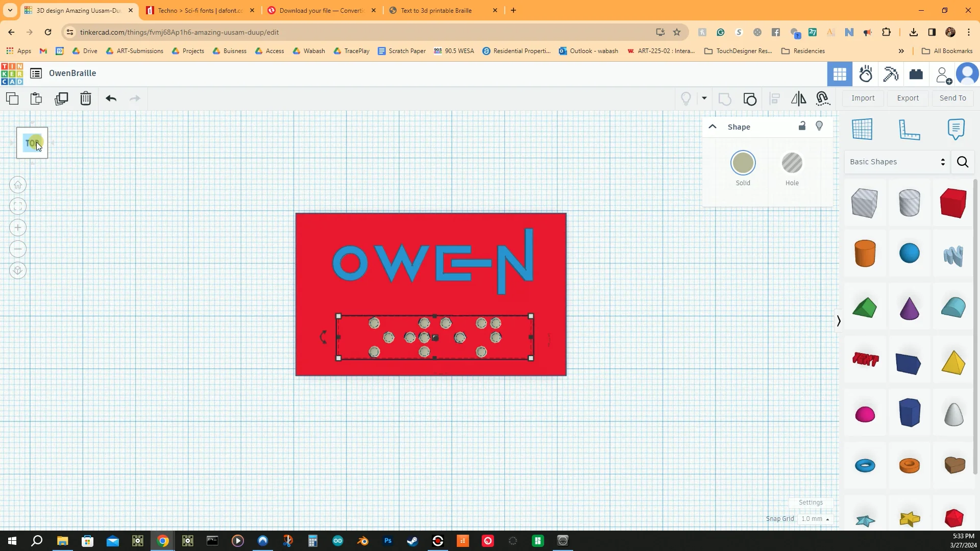Image resolution: width=980 pixels, height=551 pixels.
Task: Open the Ruler tool
Action: [x=910, y=129]
